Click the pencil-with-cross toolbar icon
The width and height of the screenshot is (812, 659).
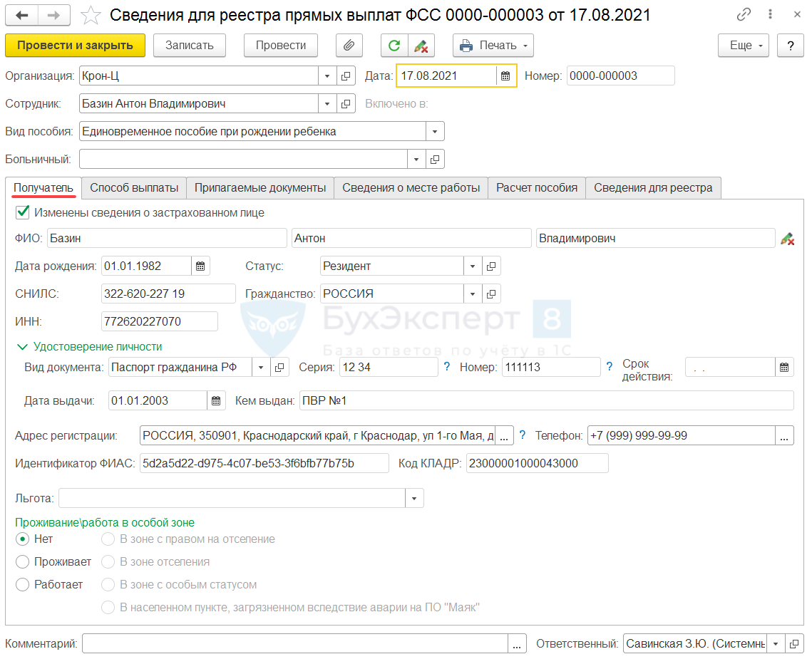pyautogui.click(x=421, y=46)
